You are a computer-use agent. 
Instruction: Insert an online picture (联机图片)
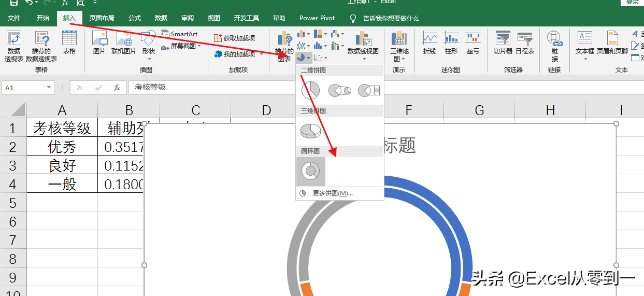pos(124,43)
